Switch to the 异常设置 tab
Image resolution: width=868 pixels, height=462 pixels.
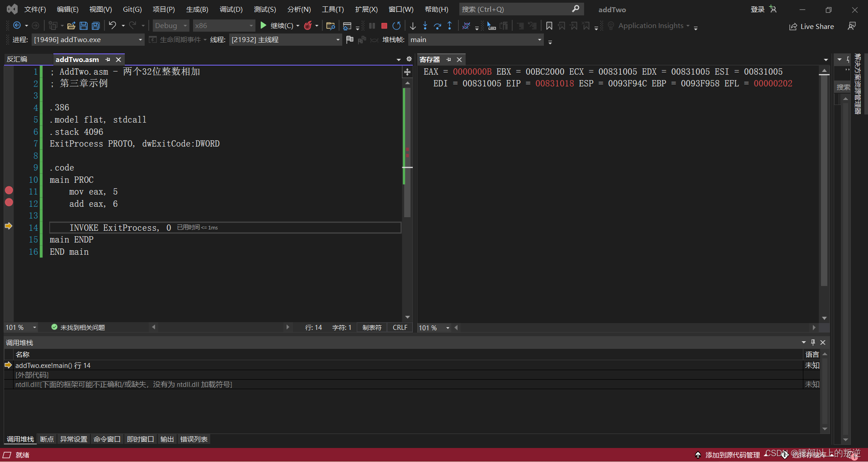(74, 439)
